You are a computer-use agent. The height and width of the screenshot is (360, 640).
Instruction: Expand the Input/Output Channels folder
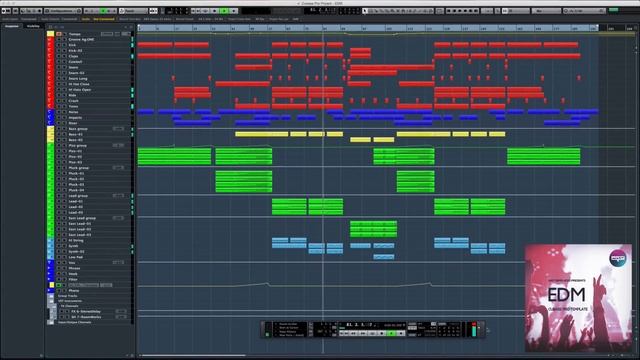[51, 322]
